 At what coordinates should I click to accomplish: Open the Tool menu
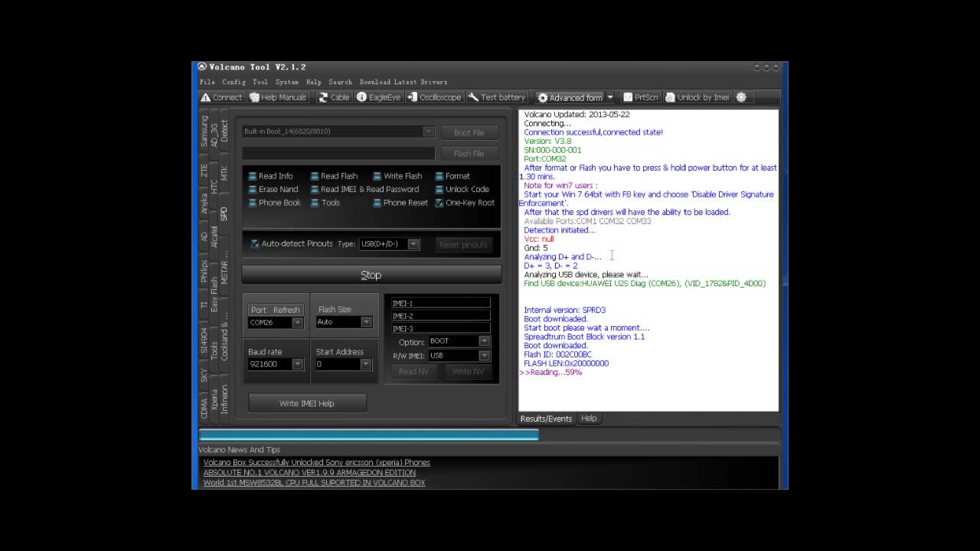pos(260,82)
